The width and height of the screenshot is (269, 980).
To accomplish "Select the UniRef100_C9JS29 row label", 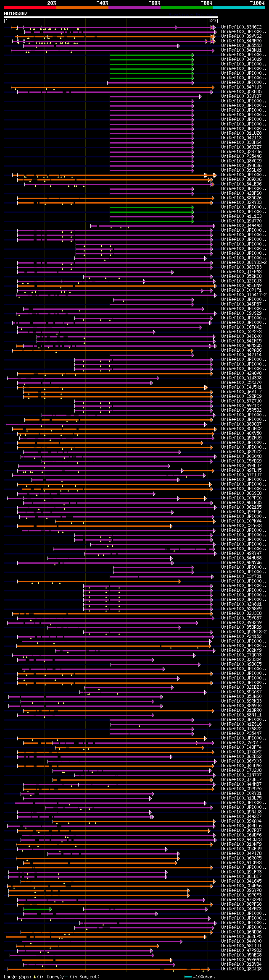I will tap(241, 314).
